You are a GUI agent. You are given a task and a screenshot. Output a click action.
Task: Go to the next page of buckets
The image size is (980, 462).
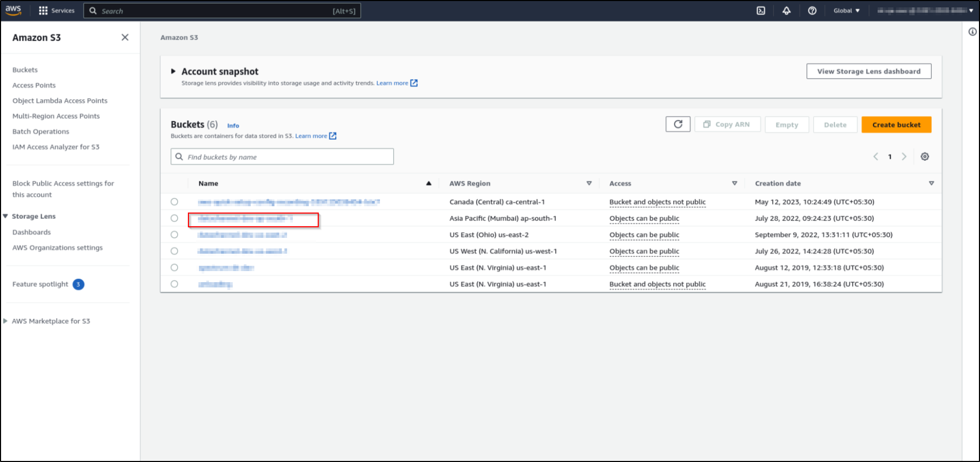(x=904, y=157)
